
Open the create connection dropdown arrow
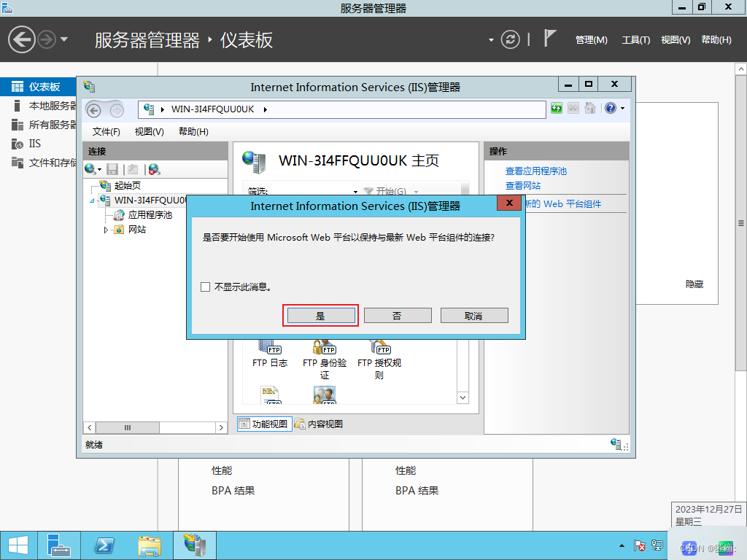(x=99, y=169)
